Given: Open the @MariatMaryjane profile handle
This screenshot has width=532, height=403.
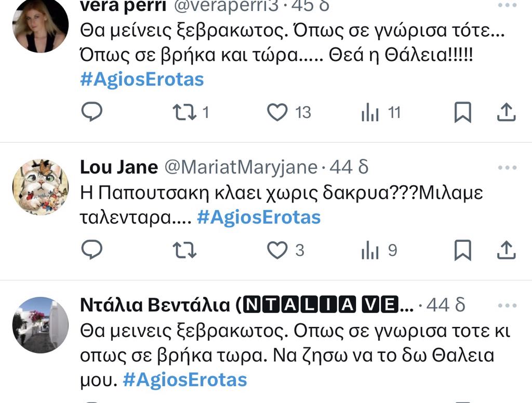Looking at the screenshot, I should (241, 167).
